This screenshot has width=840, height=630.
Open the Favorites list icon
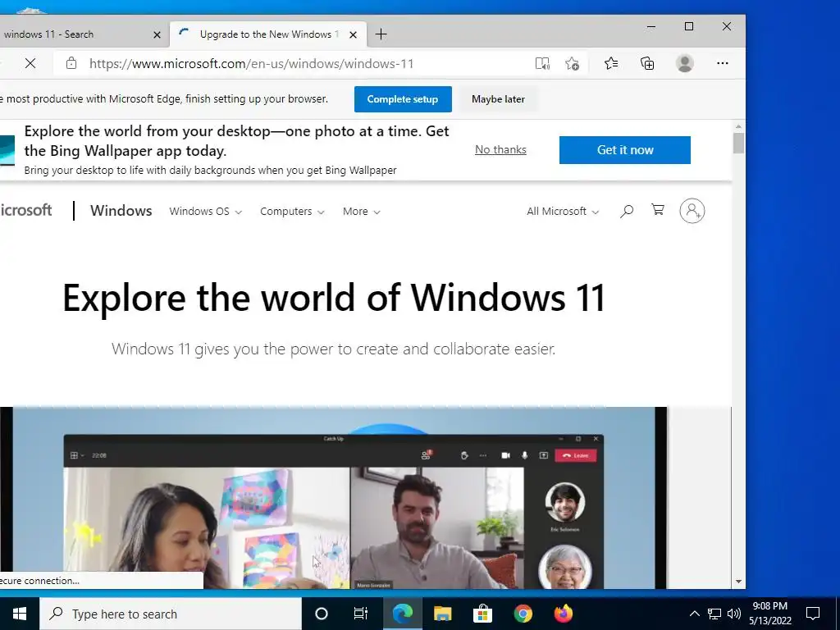[610, 64]
